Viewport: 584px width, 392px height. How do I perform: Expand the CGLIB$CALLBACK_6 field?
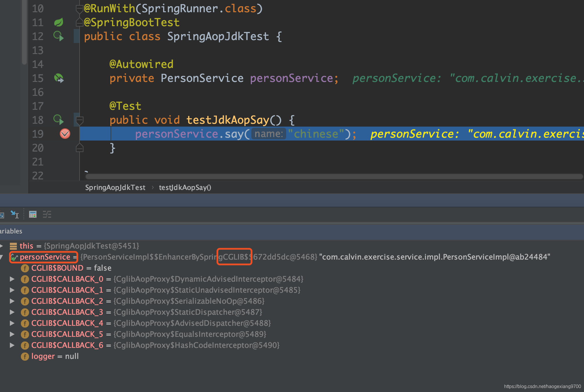[x=12, y=345]
